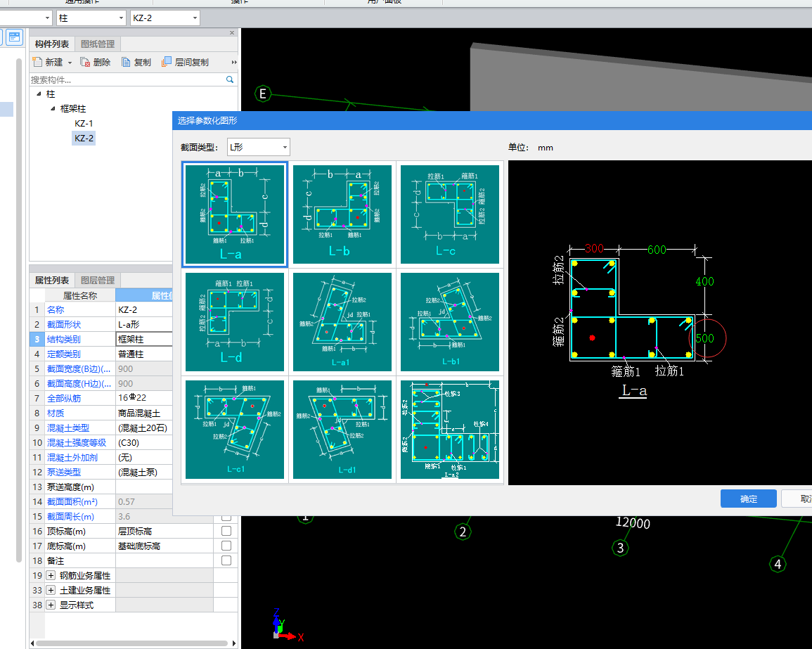Select the L-d1 section shape thumbnail

[x=342, y=430]
